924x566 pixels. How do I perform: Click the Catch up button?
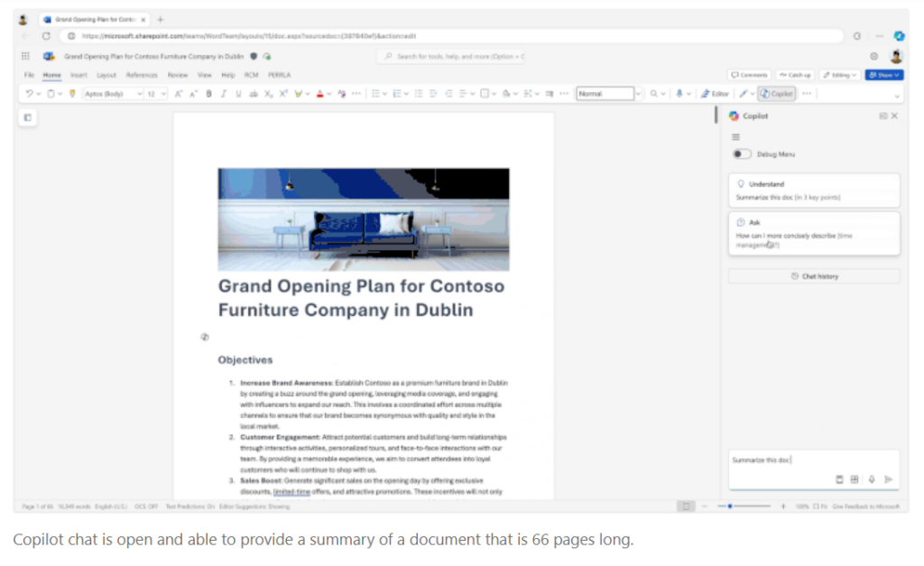795,75
